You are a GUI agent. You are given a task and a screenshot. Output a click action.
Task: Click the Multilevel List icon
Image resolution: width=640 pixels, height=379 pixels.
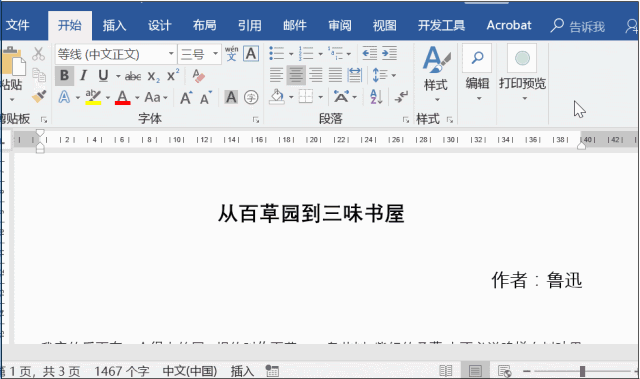pos(335,53)
